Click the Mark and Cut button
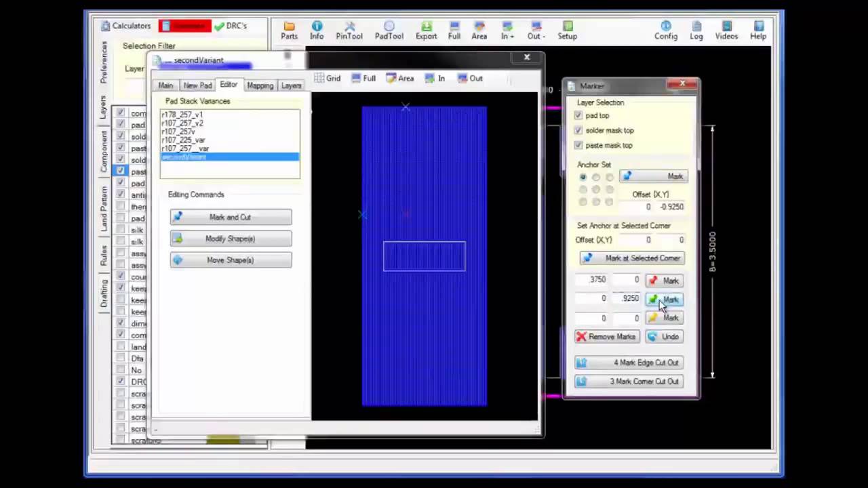Viewport: 868px width, 488px height. point(231,217)
